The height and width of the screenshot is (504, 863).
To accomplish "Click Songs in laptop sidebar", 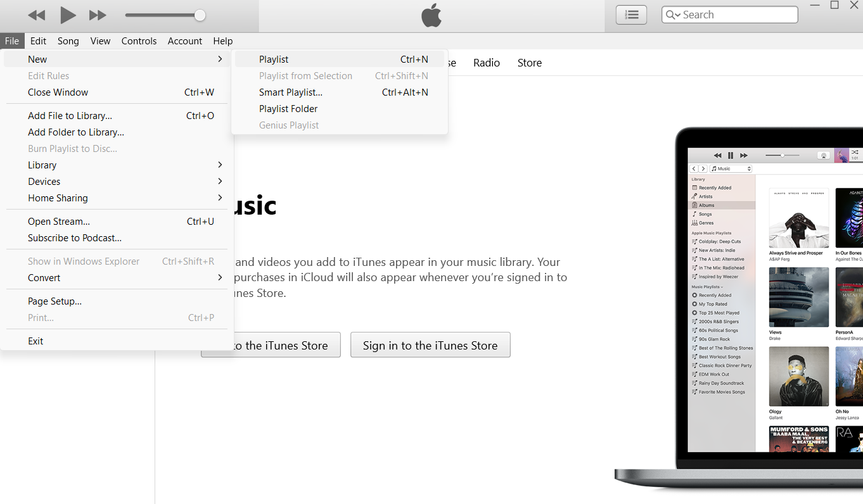I will click(x=705, y=214).
